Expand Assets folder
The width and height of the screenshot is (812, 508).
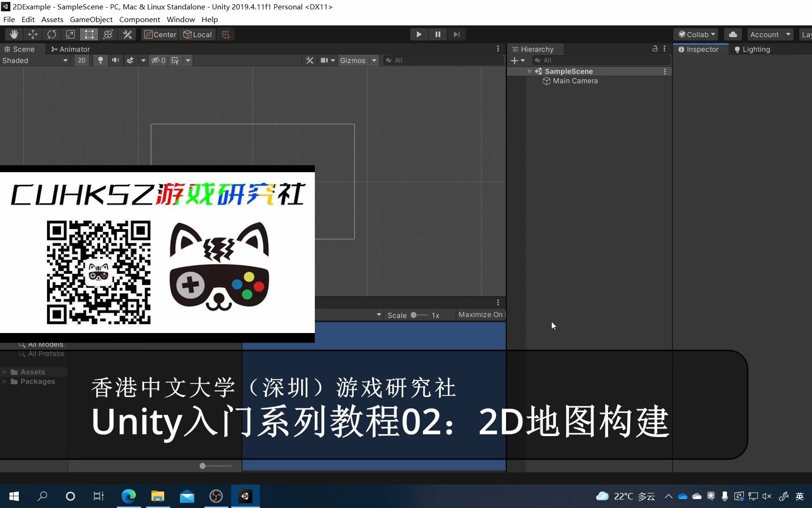click(x=5, y=372)
